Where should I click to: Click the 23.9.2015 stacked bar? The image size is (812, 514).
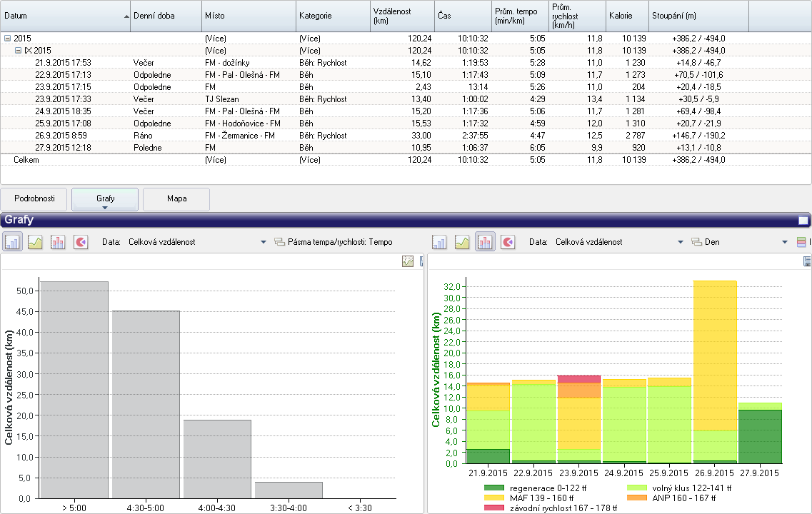coord(579,419)
